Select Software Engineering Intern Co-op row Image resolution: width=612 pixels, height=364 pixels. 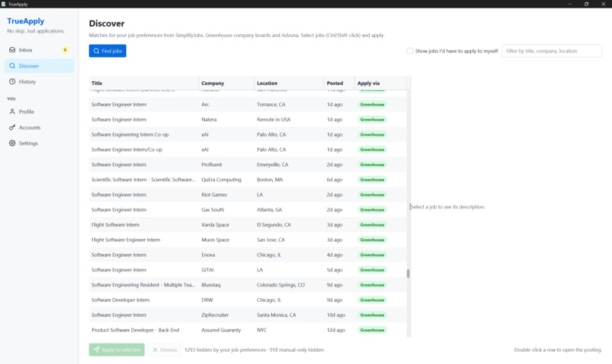tap(248, 134)
